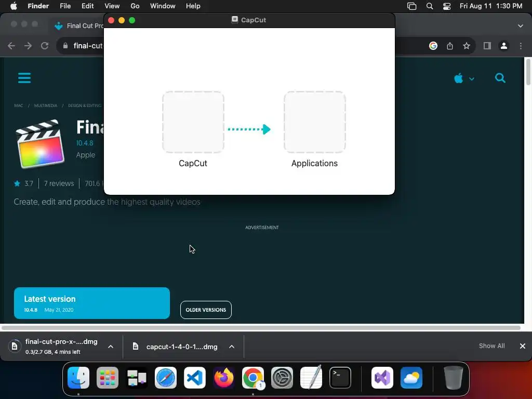Click the date and time in menu bar
This screenshot has height=399, width=532.
491,6
